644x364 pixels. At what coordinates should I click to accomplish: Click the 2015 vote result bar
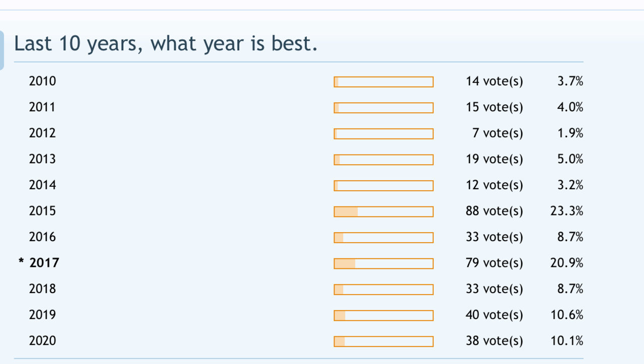(383, 211)
